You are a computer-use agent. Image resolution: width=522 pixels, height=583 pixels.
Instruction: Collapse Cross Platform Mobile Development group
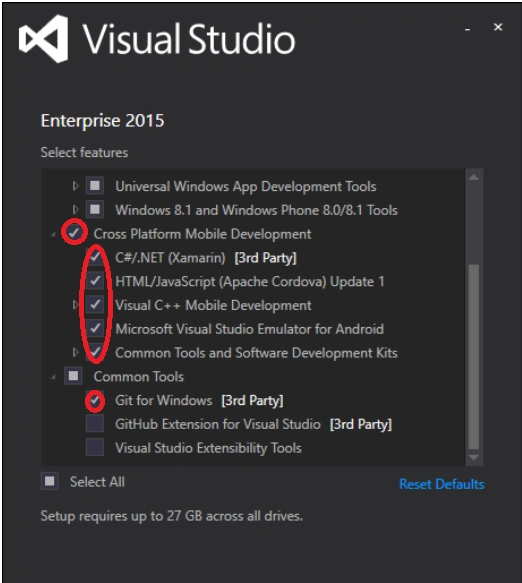[53, 234]
